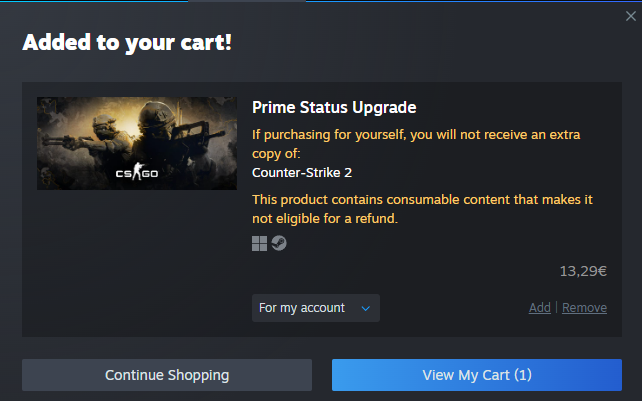Image resolution: width=642 pixels, height=401 pixels.
Task: Remove Prime Status Upgrade from cart
Action: coord(584,308)
